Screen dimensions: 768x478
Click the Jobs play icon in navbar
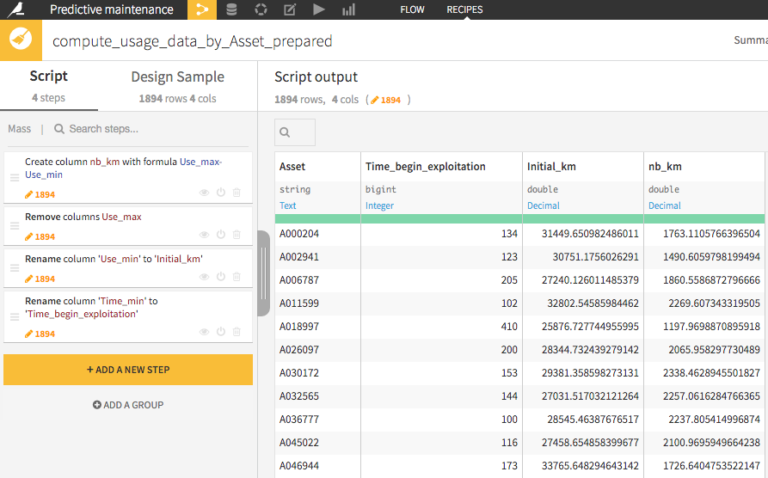[x=319, y=10]
